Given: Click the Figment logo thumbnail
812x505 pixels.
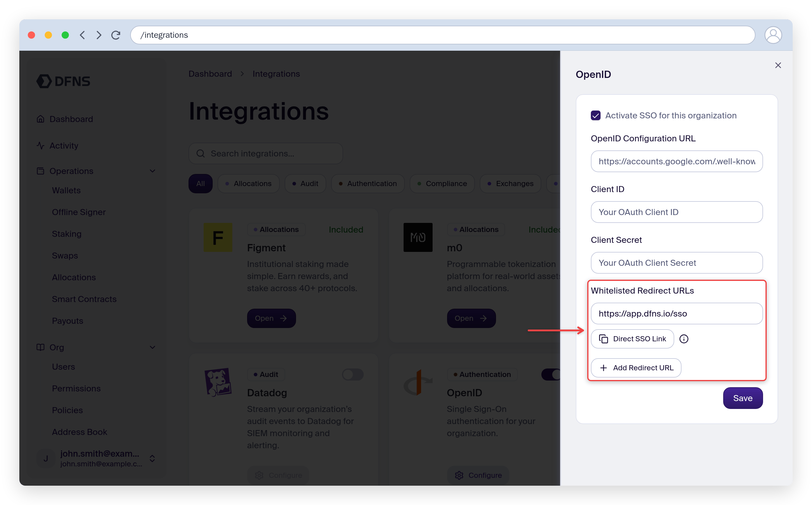Looking at the screenshot, I should pyautogui.click(x=218, y=237).
